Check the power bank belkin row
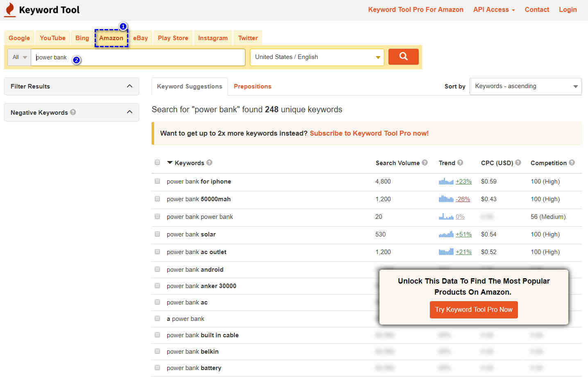Image resolution: width=588 pixels, height=377 pixels. pos(157,351)
